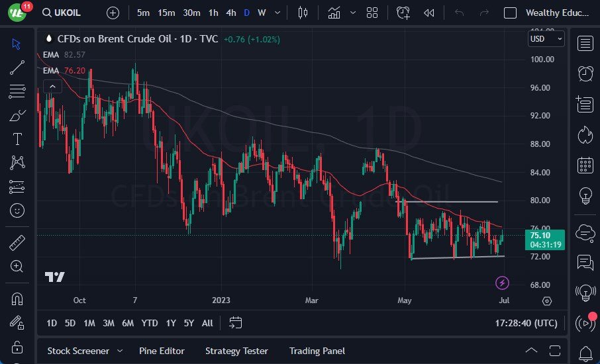
Task: Collapse the indicator legend arrow
Action: tap(52, 86)
